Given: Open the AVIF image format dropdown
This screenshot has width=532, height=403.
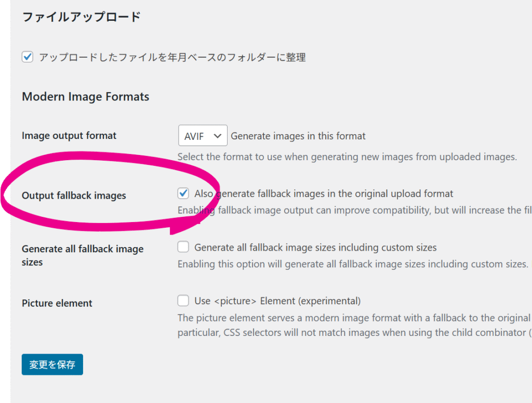Looking at the screenshot, I should [202, 136].
